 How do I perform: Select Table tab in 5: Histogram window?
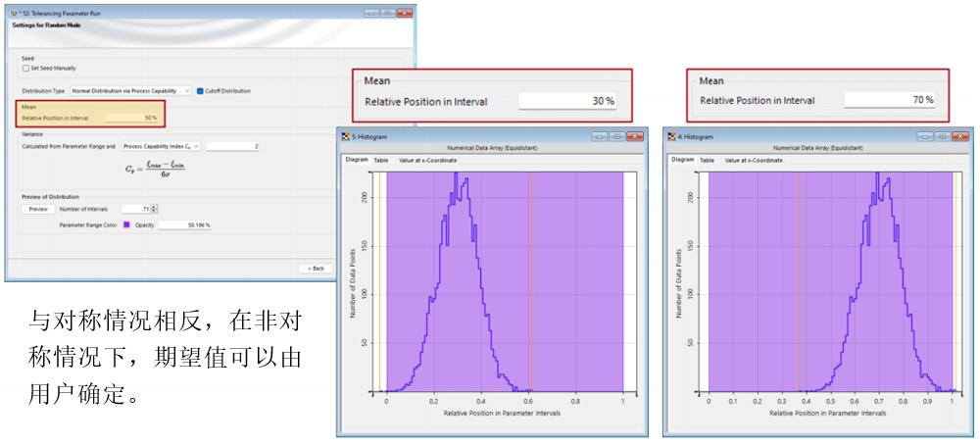pos(380,160)
